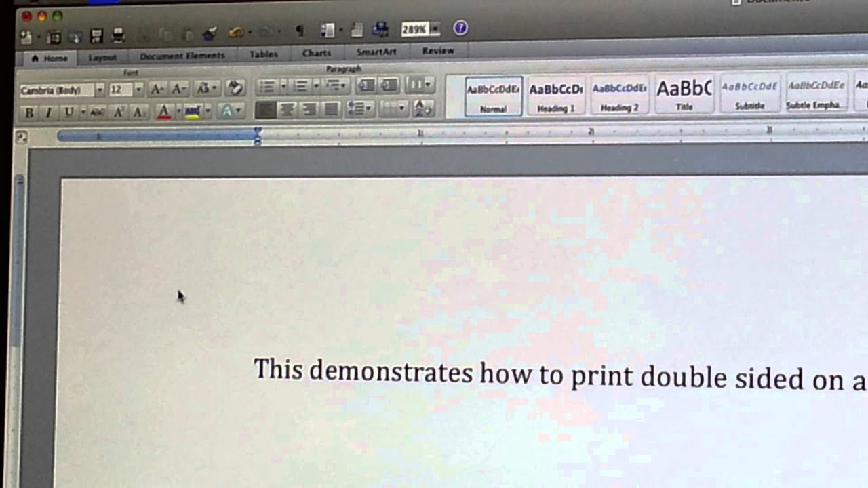This screenshot has height=488, width=868.
Task: Open the Columns button in Paragraph group
Action: coord(420,83)
